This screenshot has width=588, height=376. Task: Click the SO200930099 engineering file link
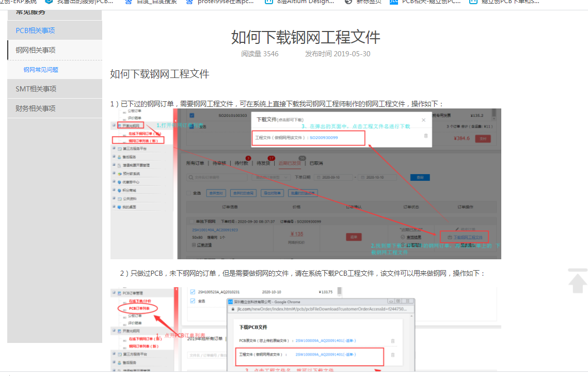(x=324, y=138)
